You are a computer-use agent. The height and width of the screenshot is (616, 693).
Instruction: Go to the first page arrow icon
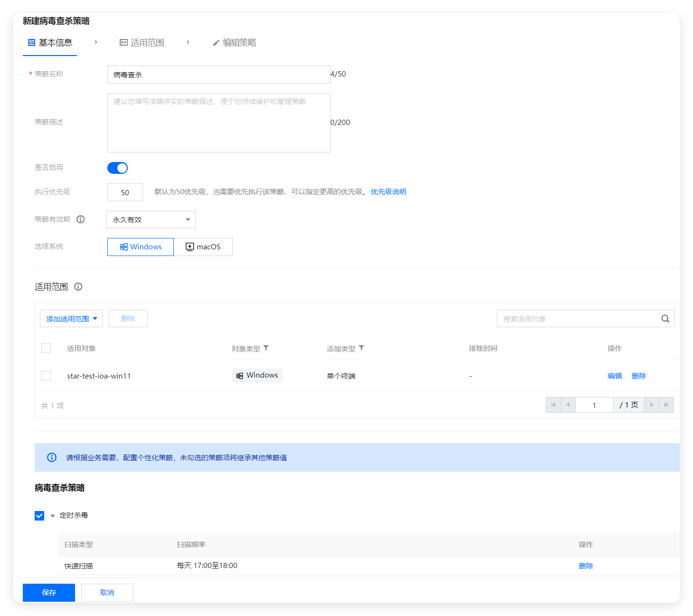pos(553,405)
